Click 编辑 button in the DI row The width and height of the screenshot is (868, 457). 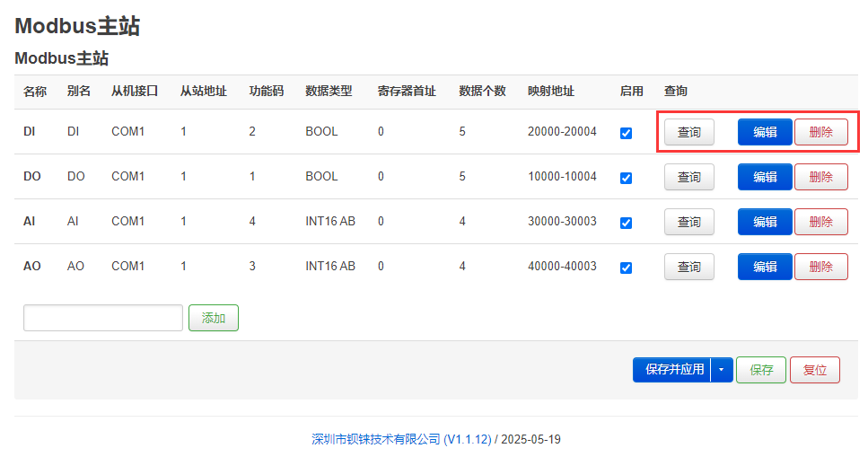tap(765, 132)
